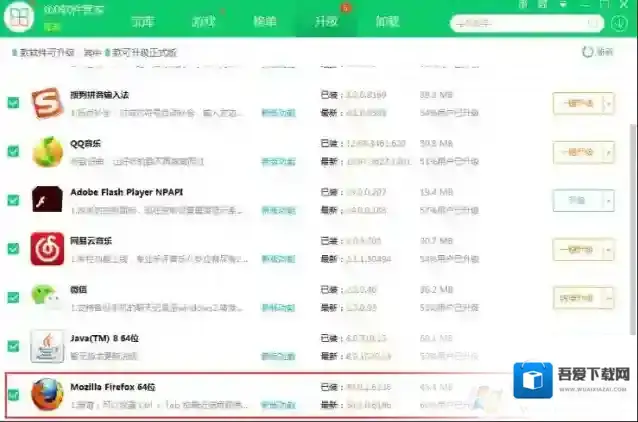This screenshot has width=638, height=422.
Task: Uncheck the QQ音乐 checkbox
Action: [x=13, y=152]
